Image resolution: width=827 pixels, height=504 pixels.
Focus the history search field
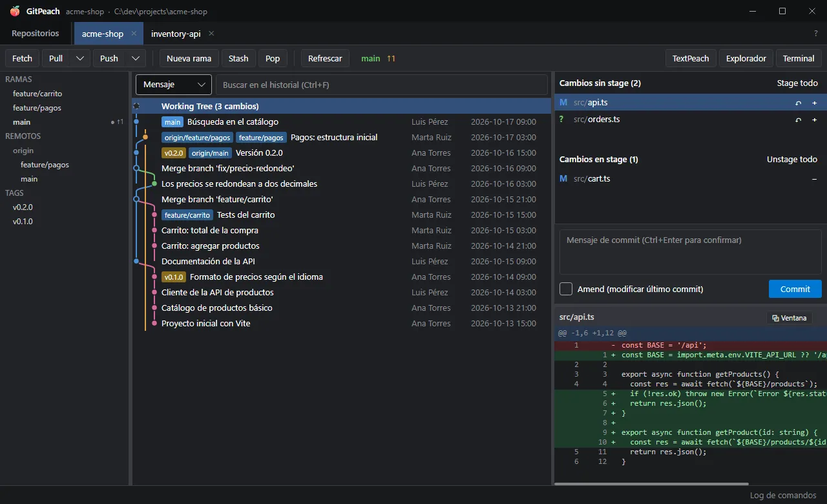pyautogui.click(x=381, y=85)
